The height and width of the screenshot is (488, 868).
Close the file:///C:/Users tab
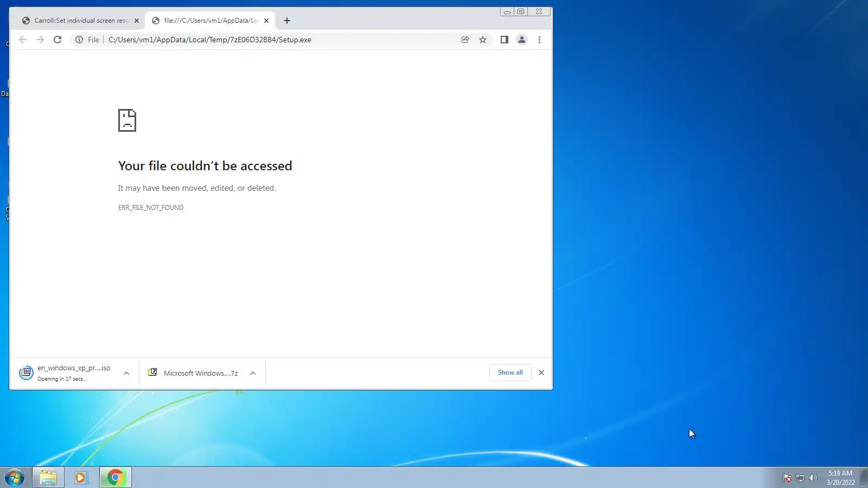(x=266, y=21)
